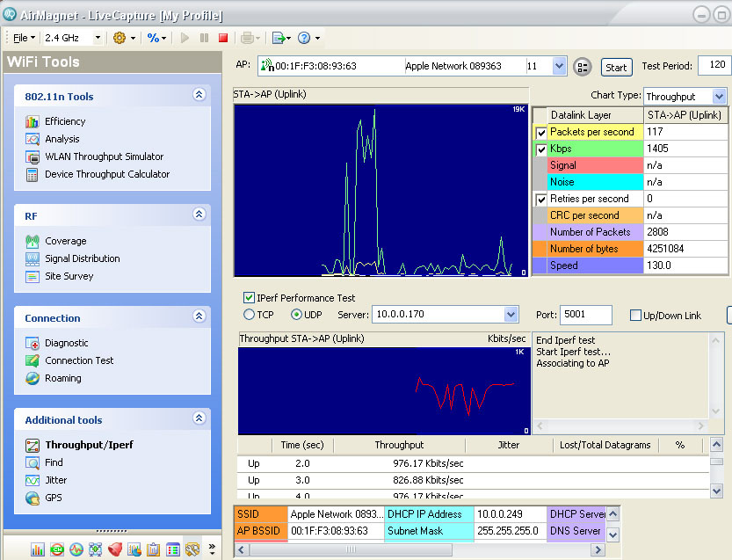Select the WiFi Tools wrench icon

click(192, 549)
